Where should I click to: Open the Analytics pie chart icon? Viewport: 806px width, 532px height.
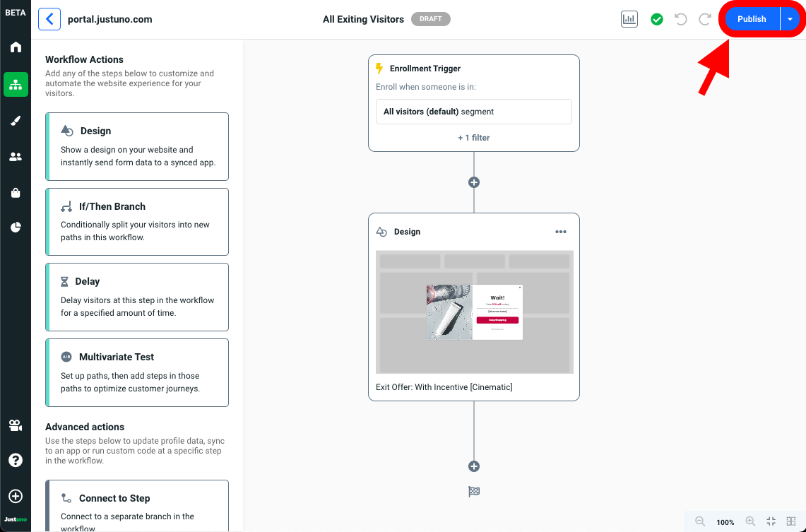[16, 227]
